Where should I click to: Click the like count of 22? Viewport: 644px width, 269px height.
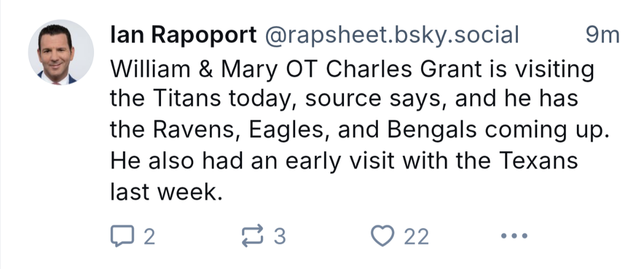click(416, 237)
